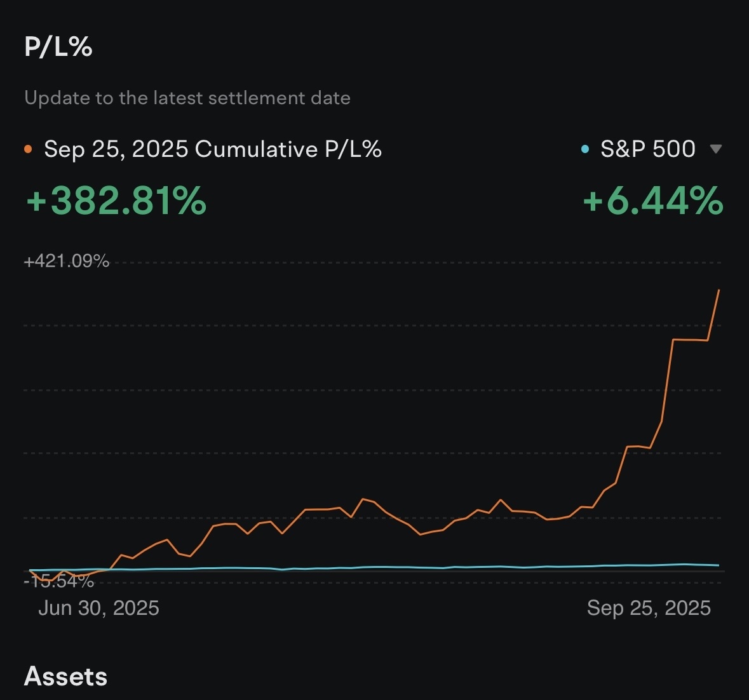Click the P/L% section heading
This screenshot has width=749, height=700.
pyautogui.click(x=58, y=47)
